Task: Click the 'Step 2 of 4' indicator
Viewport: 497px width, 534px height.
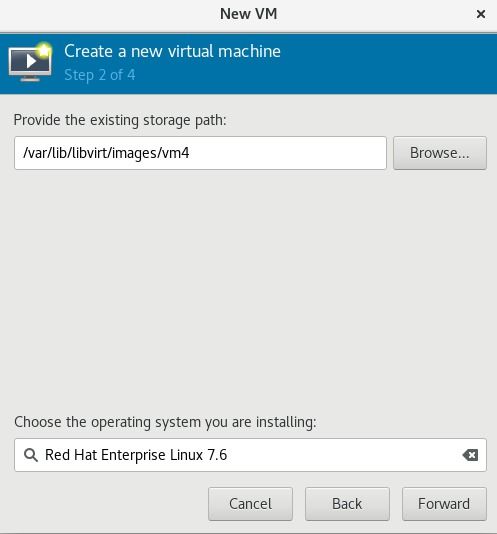Action: (99, 75)
